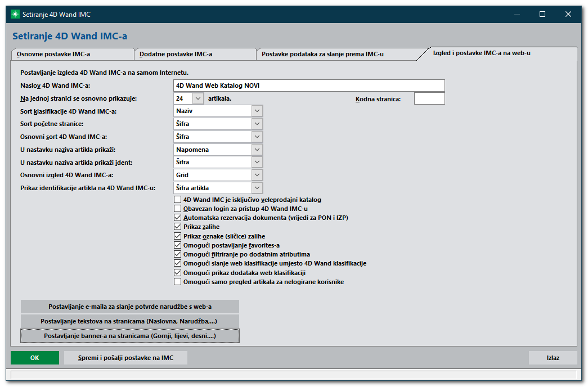Image resolution: width=588 pixels, height=387 pixels.
Task: Click 'Spremi i pošalji postavke na IMC'
Action: [x=125, y=358]
